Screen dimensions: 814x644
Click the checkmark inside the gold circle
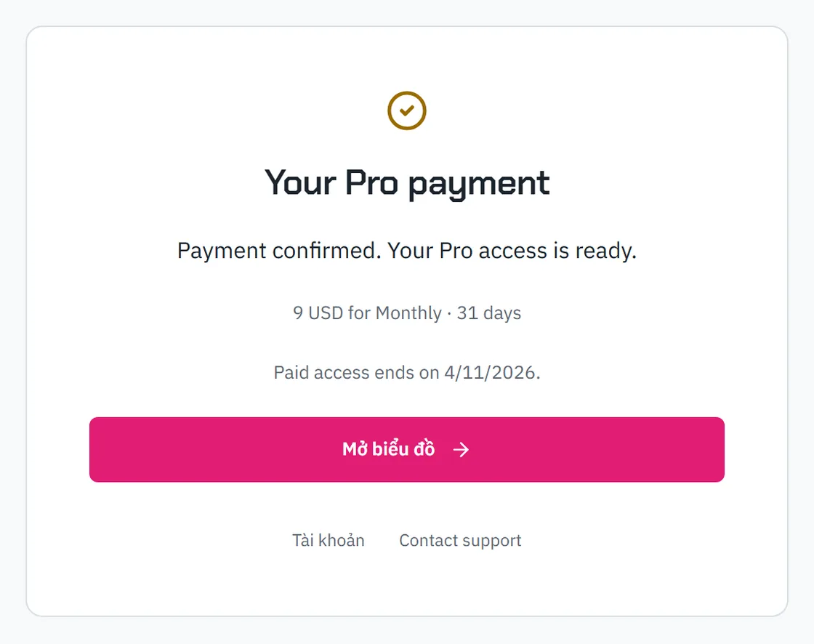407,110
